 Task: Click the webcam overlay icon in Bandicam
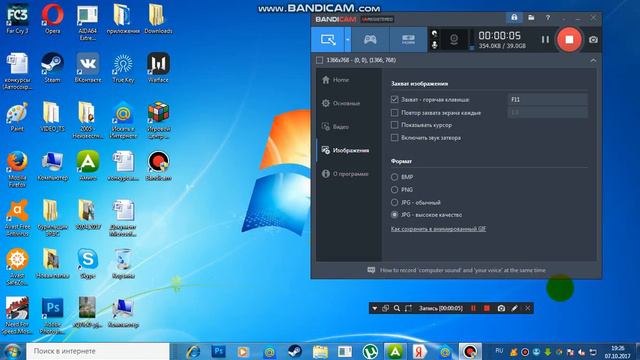pyautogui.click(x=454, y=40)
